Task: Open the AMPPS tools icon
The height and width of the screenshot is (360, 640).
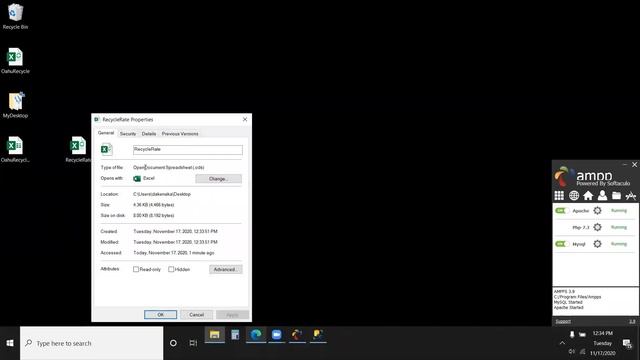Action: pos(631,196)
